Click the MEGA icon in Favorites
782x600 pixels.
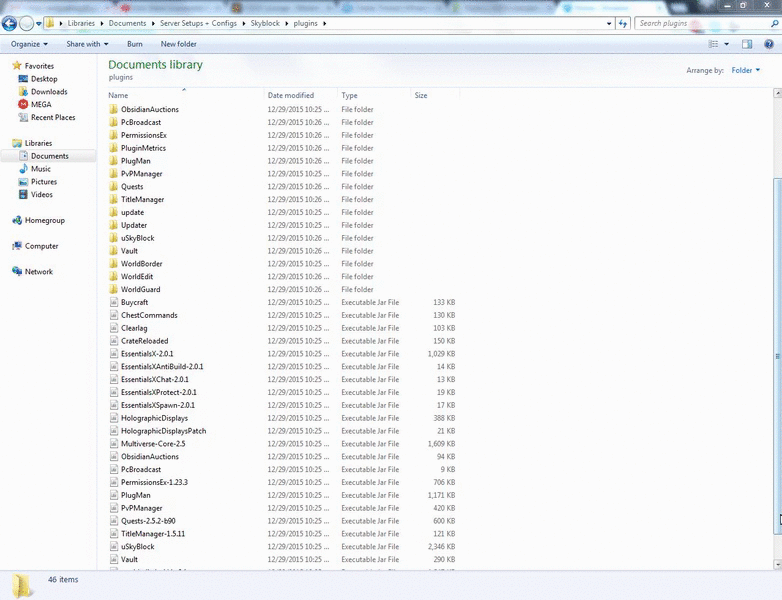pyautogui.click(x=23, y=104)
